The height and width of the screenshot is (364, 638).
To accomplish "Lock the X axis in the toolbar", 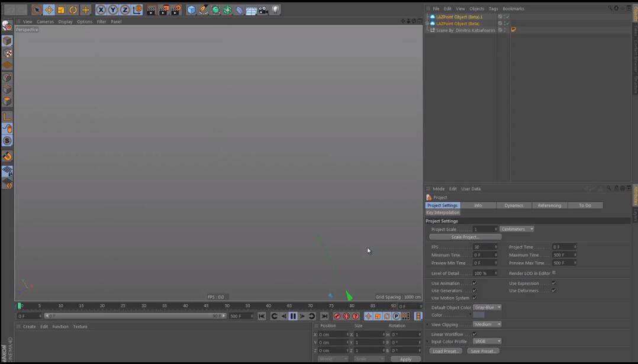I will tap(101, 9).
